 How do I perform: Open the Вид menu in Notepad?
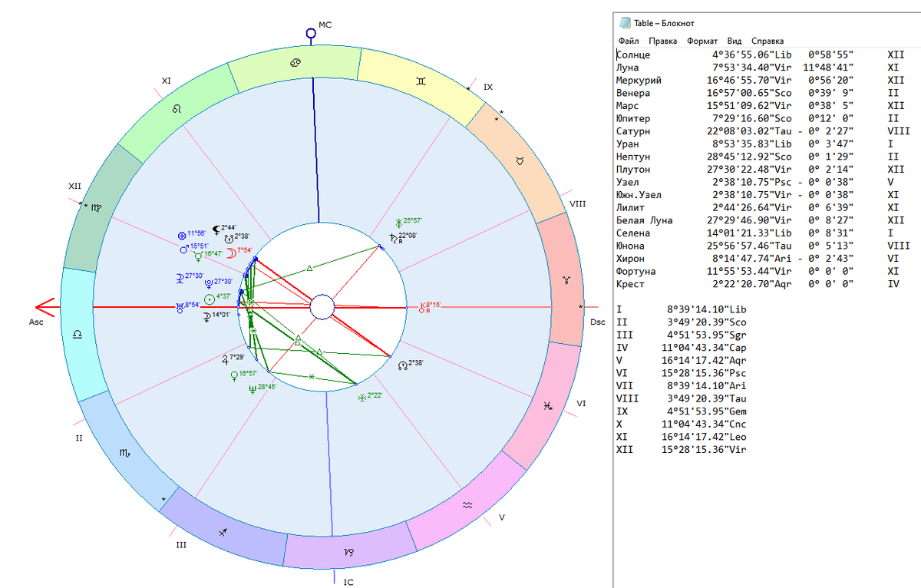pos(734,41)
